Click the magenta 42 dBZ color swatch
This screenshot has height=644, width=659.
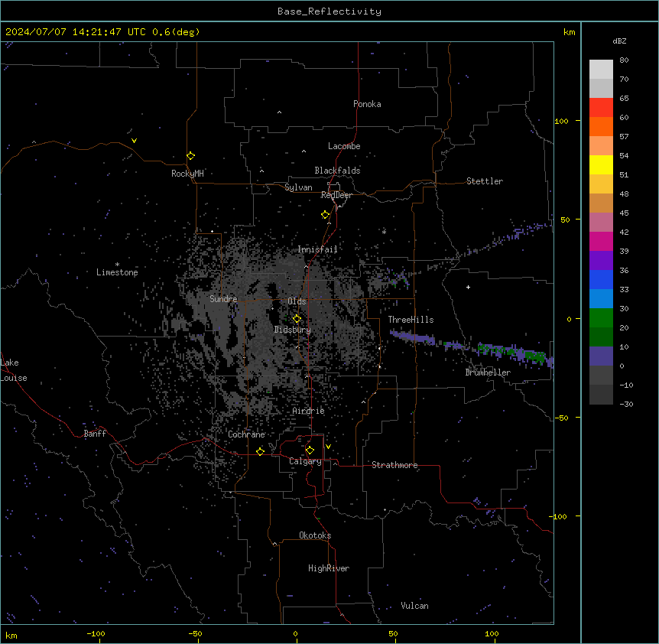[601, 241]
